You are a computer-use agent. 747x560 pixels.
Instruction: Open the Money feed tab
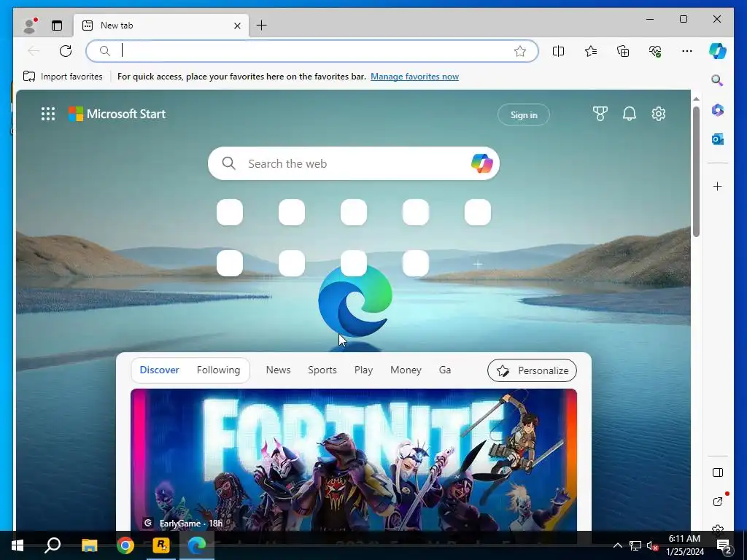(x=406, y=370)
